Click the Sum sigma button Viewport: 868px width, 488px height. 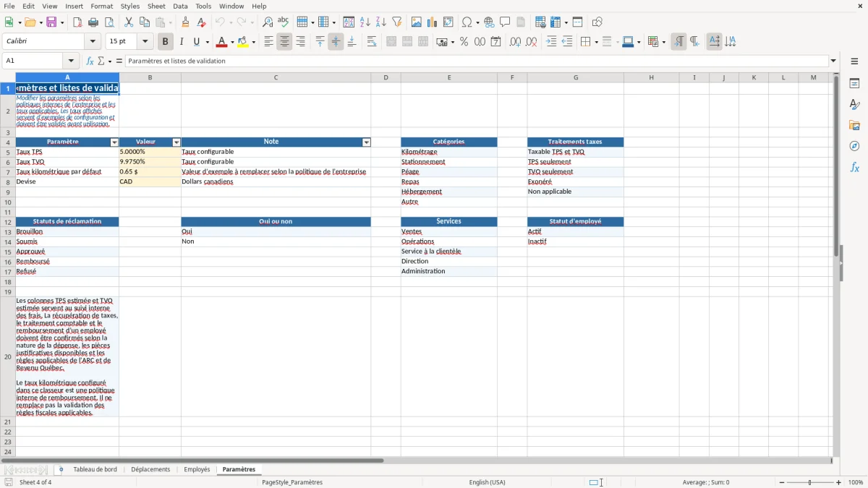(x=101, y=61)
